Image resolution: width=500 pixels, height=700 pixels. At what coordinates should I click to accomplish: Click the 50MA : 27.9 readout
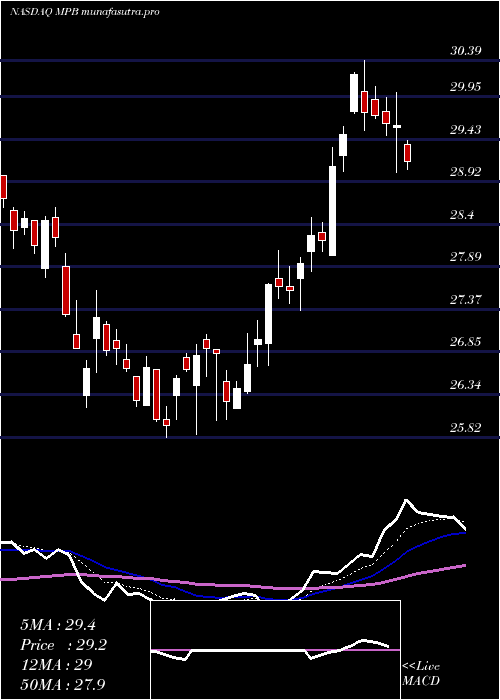63,684
